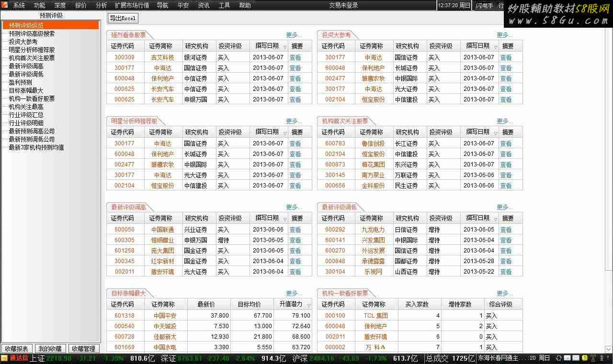Open 更多 link for 目标涨幅最大
613x364 pixels.
(x=294, y=293)
